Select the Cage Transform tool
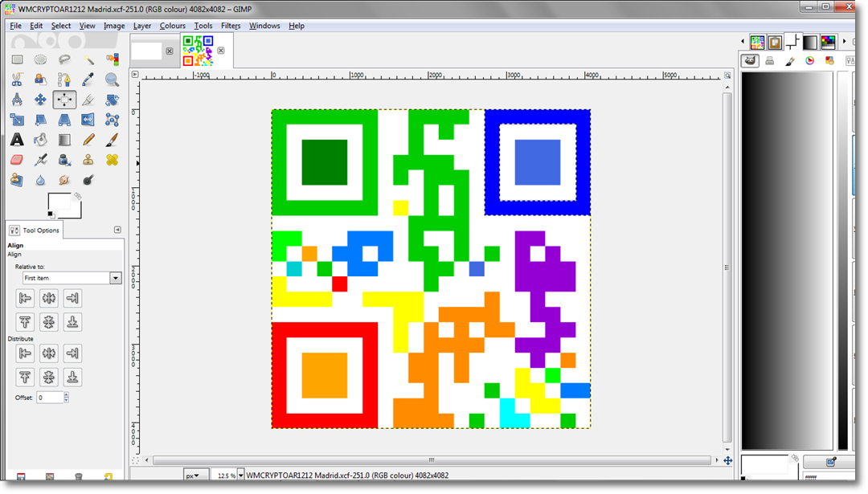868x494 pixels. (x=112, y=120)
